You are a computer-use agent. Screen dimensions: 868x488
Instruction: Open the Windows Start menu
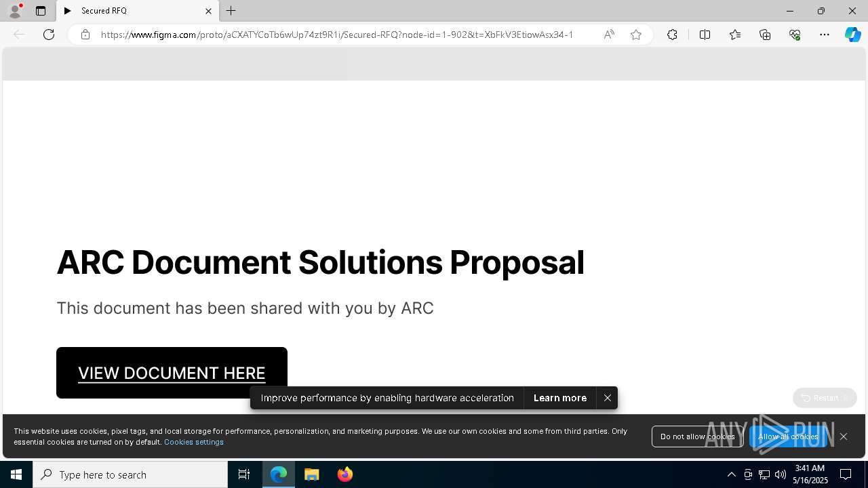pos(16,474)
